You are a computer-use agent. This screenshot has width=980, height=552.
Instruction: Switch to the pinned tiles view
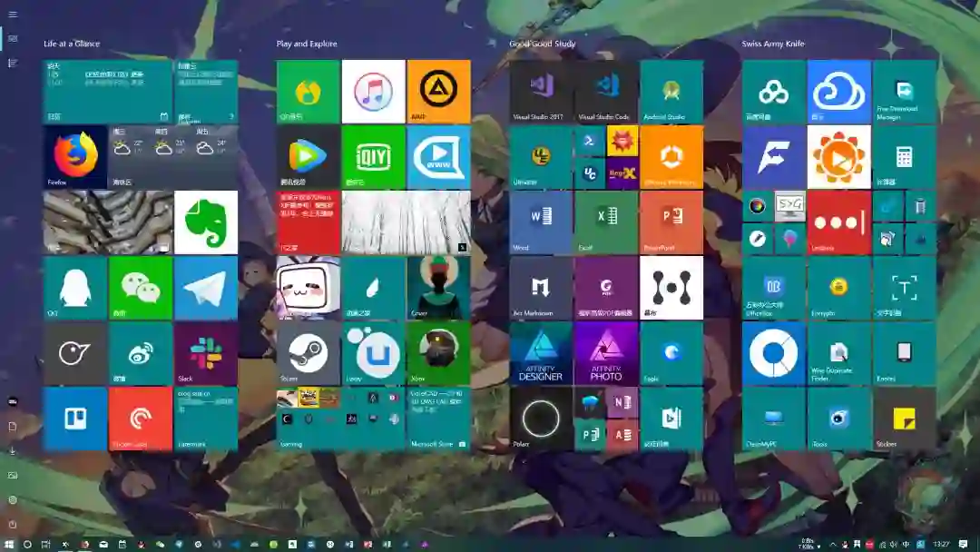pyautogui.click(x=13, y=39)
